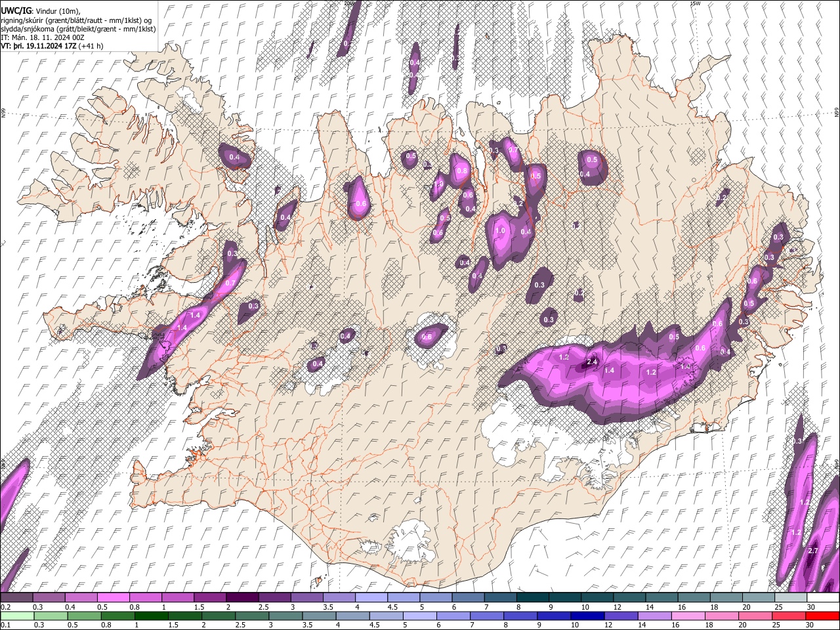840x630 pixels.
Task: Click the "0.1" label in lower legend row
Action: pos(5,625)
